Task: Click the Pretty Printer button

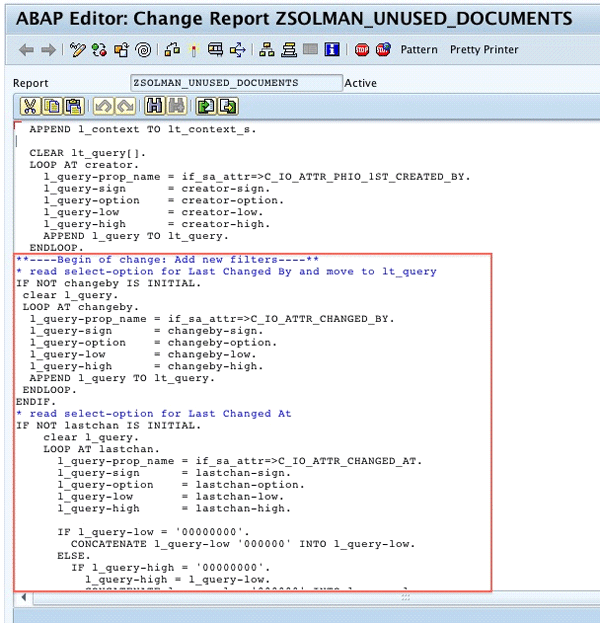Action: (x=484, y=50)
